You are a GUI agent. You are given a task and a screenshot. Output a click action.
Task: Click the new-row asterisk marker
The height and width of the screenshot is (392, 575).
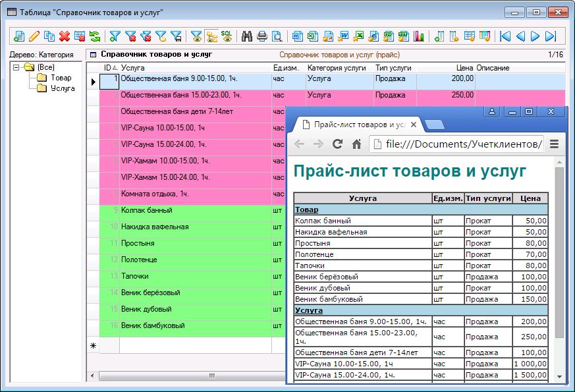coord(93,345)
